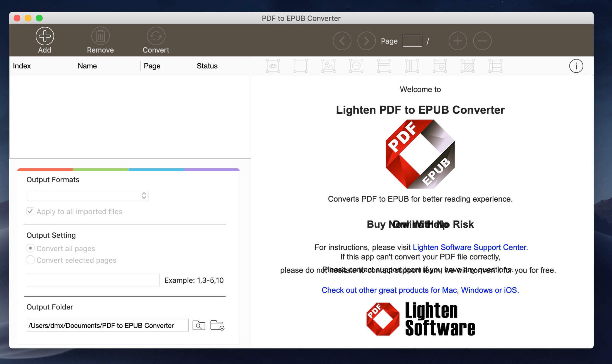Viewport: 612px width, 364px height.
Task: Select Convert selected pages option
Action: [x=30, y=260]
